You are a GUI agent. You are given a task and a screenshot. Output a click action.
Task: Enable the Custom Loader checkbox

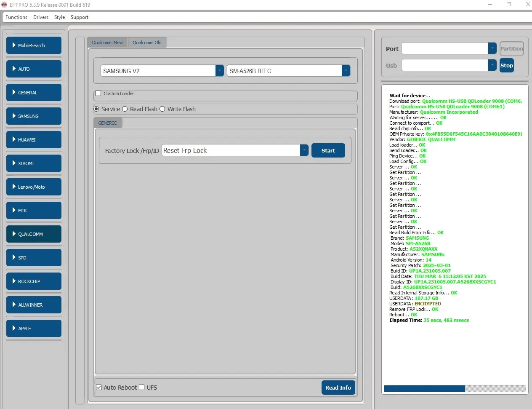pos(98,94)
